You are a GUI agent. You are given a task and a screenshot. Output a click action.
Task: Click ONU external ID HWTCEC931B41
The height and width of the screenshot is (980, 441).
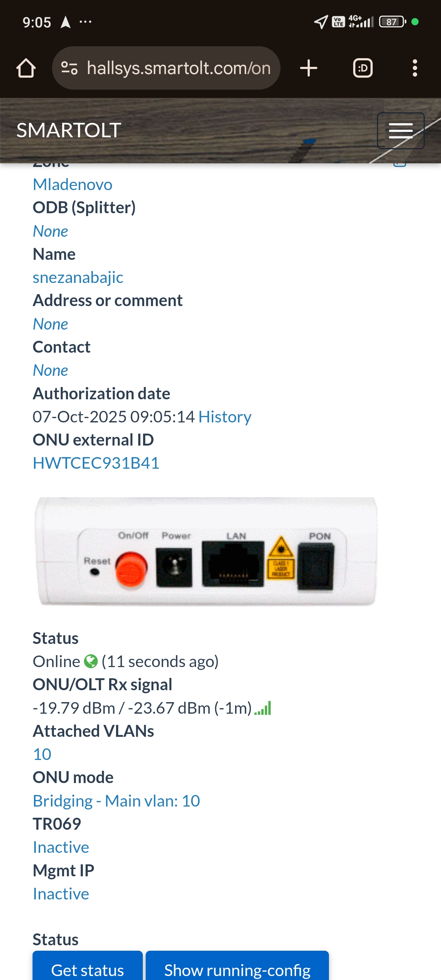(x=96, y=463)
